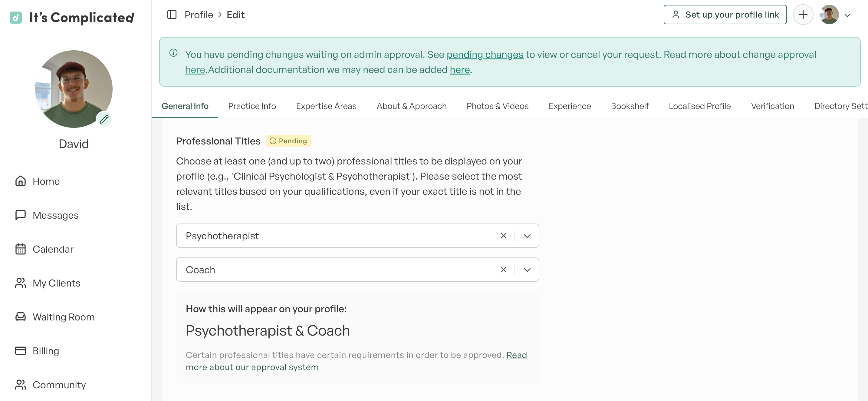
Task: Open the pending changes link
Action: (485, 55)
